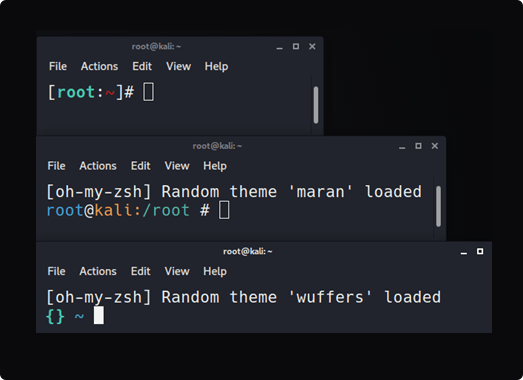Open Edit menu in wuffers theme terminal

coord(141,271)
